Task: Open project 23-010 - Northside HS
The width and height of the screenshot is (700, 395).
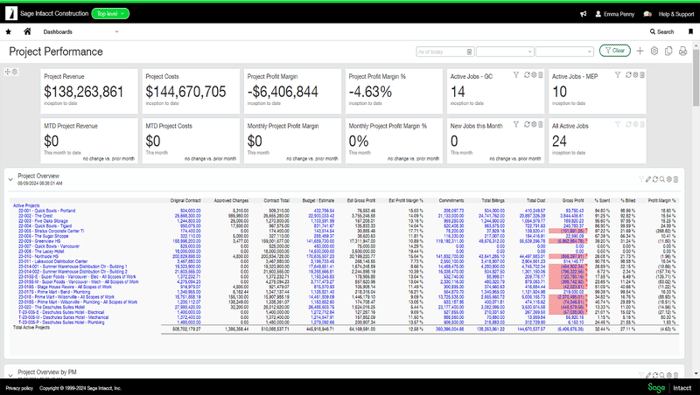Action: tap(38, 257)
